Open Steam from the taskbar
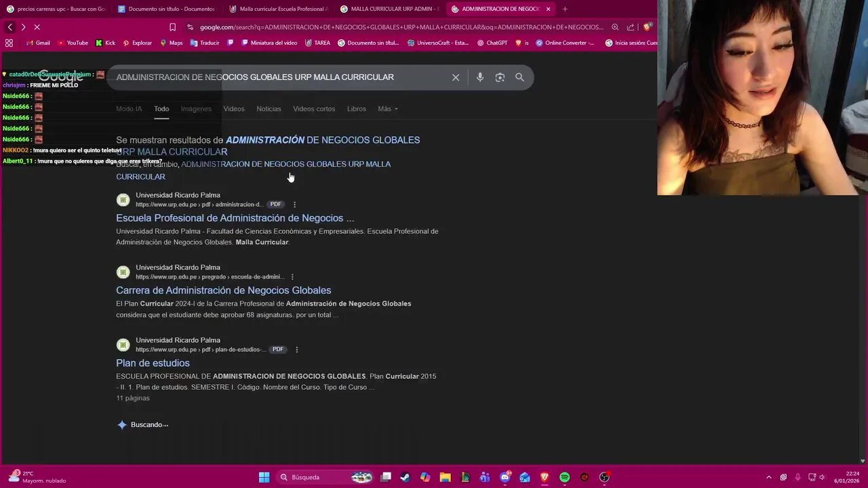 [405, 477]
